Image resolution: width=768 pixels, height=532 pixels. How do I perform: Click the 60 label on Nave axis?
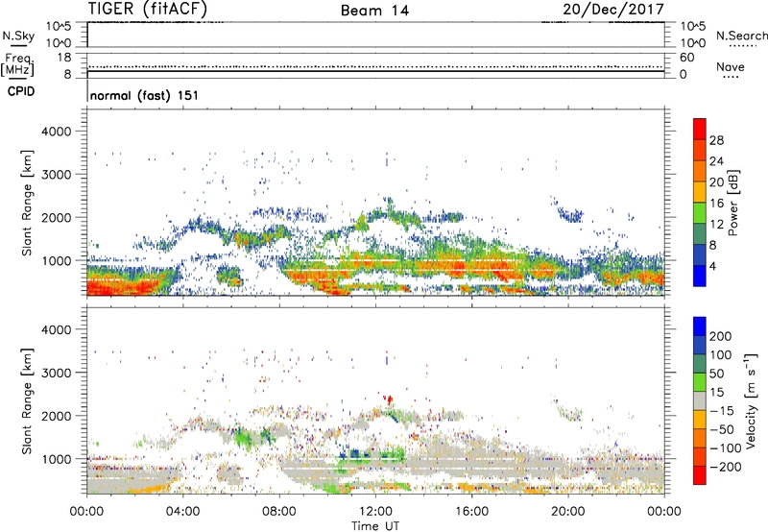coord(687,58)
